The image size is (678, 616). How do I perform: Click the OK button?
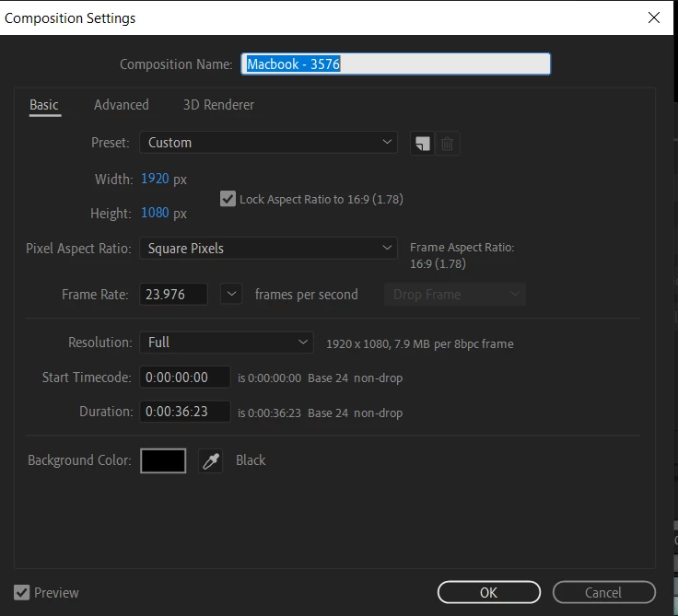(489, 592)
